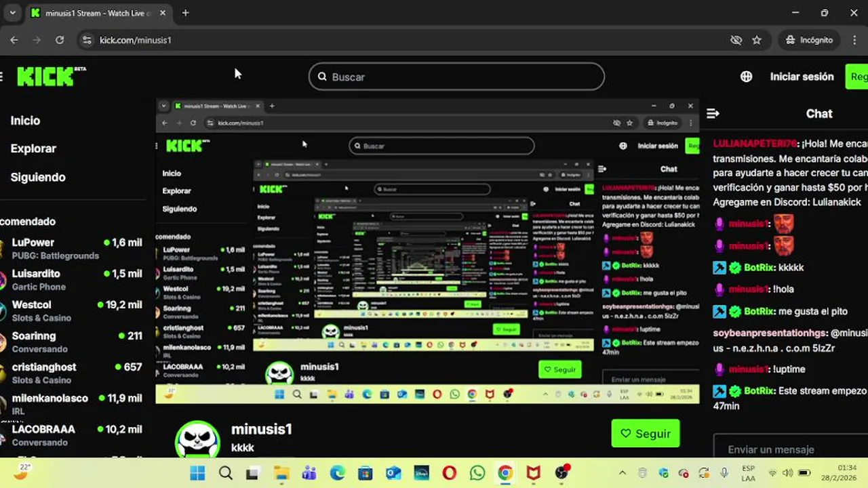
Task: Open the Incógnito profile chip
Action: click(x=809, y=40)
